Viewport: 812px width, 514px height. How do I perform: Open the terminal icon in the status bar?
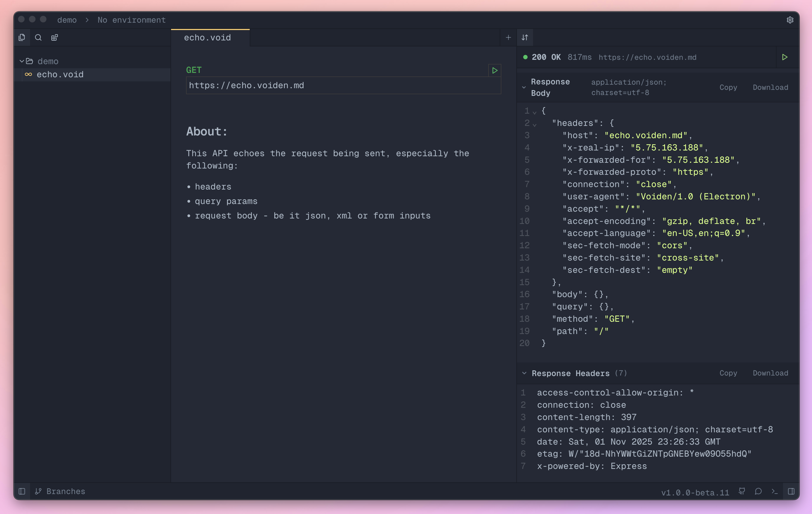click(x=774, y=491)
